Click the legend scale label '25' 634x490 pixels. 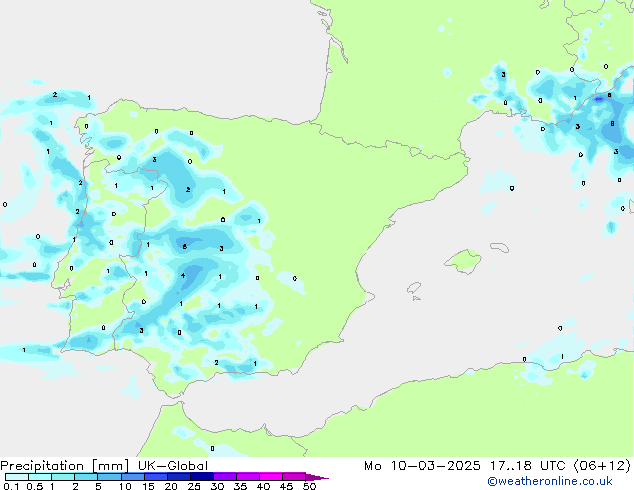pyautogui.click(x=194, y=486)
